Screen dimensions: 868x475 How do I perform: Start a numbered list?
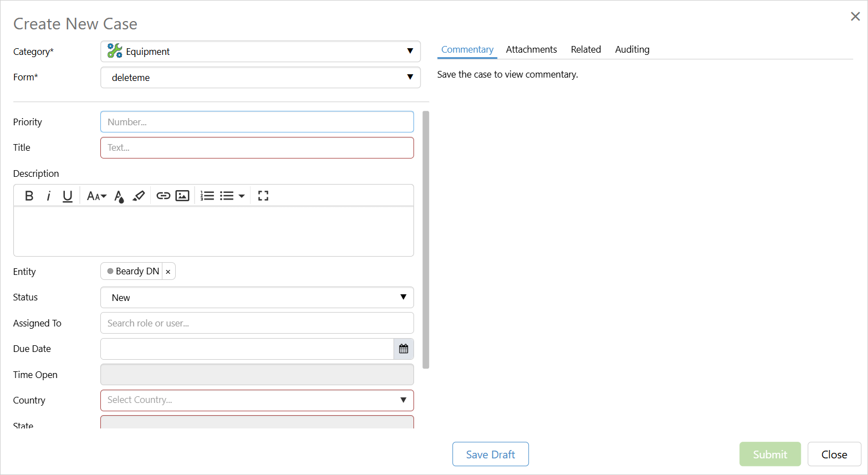(x=207, y=196)
